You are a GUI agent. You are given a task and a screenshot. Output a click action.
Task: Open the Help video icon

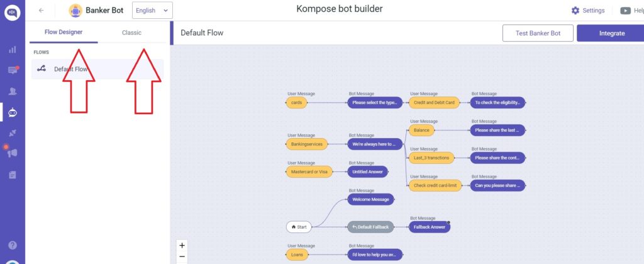[625, 11]
